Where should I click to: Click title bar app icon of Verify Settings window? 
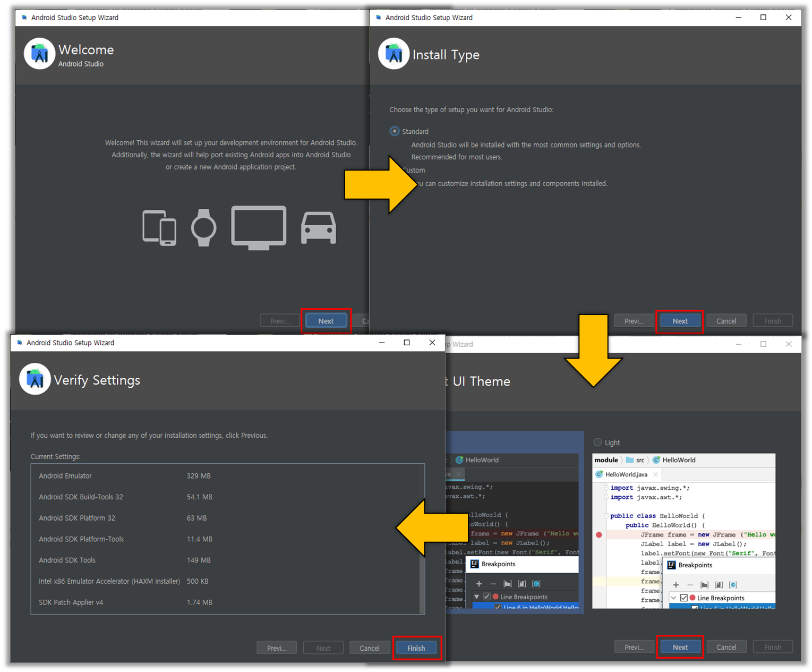pos(20,343)
